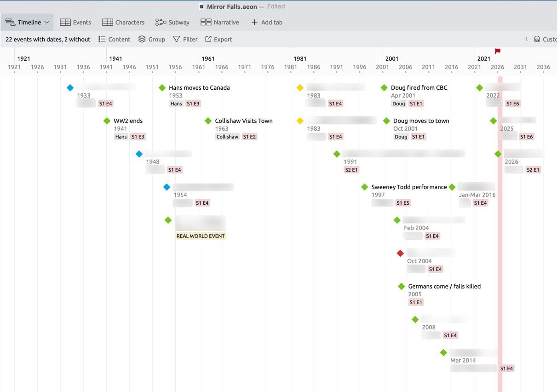Click the green diamond for WW2 ends
Image resolution: width=557 pixels, height=392 pixels.
(x=107, y=121)
